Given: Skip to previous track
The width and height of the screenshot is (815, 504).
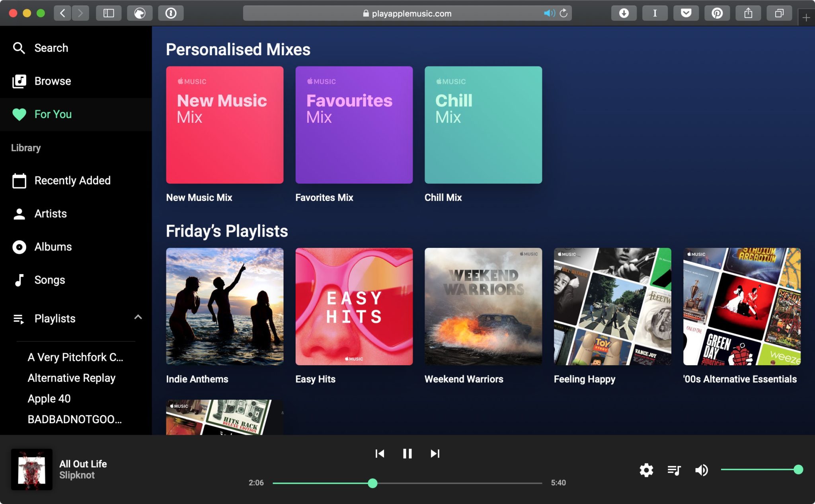Looking at the screenshot, I should 380,453.
